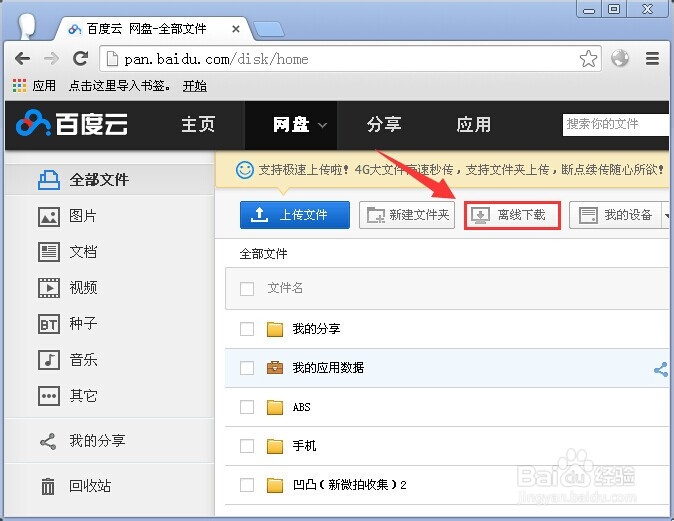Click the ABS folder icon
The image size is (674, 521).
click(x=275, y=407)
